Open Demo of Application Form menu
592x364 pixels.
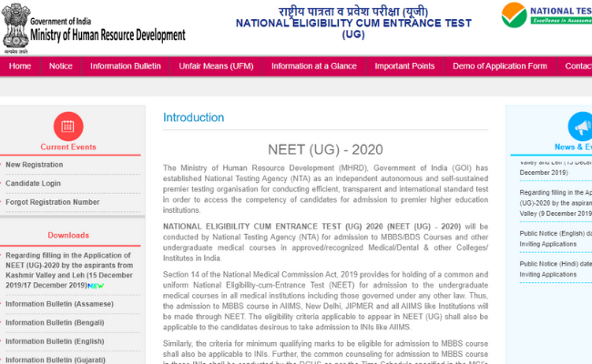(500, 66)
